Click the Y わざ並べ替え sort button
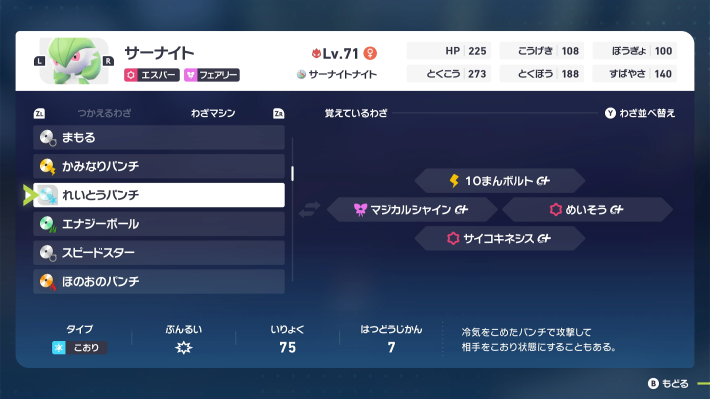 pos(640,113)
